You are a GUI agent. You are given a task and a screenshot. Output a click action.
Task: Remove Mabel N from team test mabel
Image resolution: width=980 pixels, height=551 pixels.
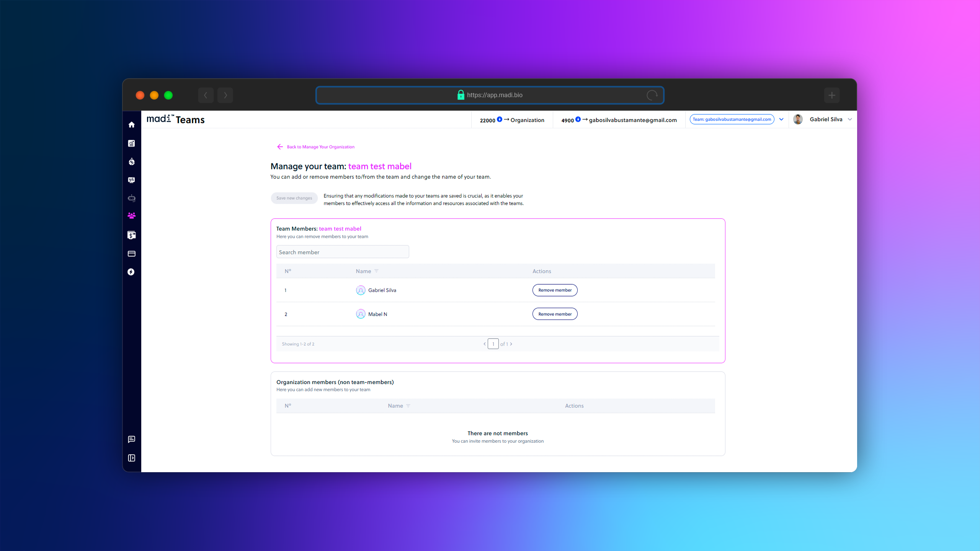click(555, 313)
